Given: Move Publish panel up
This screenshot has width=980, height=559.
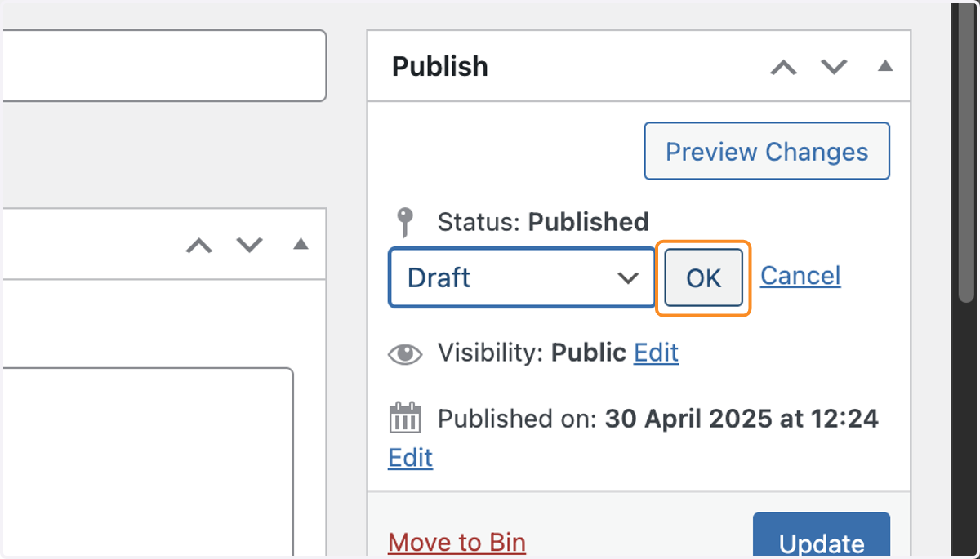Looking at the screenshot, I should (783, 67).
